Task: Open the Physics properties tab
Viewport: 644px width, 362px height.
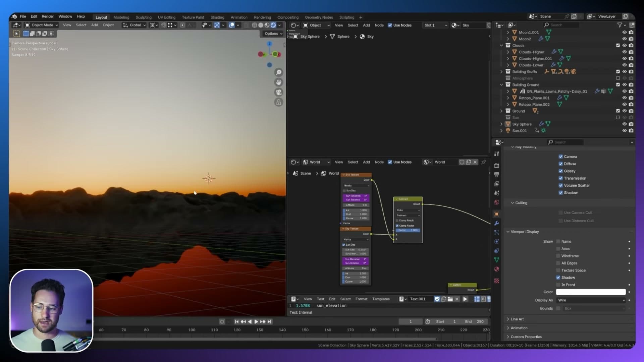Action: tap(497, 241)
